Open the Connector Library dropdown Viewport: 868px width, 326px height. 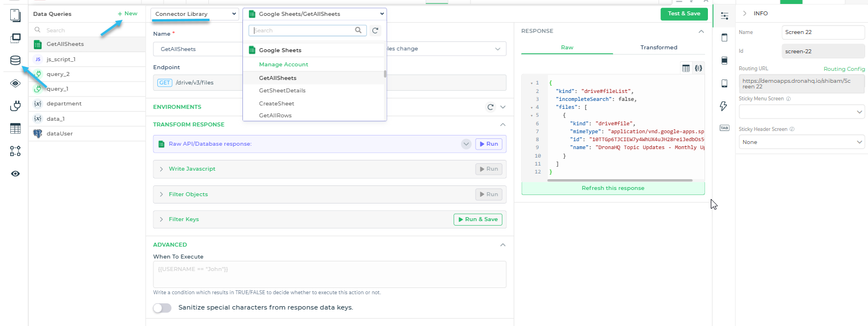tap(195, 14)
